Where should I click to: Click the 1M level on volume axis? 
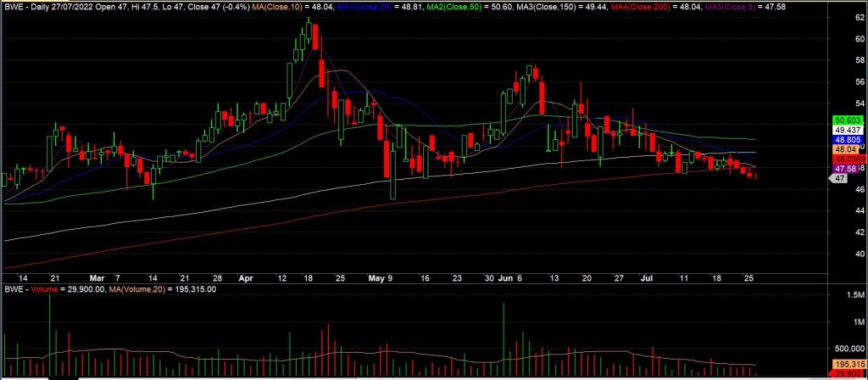pyautogui.click(x=859, y=322)
